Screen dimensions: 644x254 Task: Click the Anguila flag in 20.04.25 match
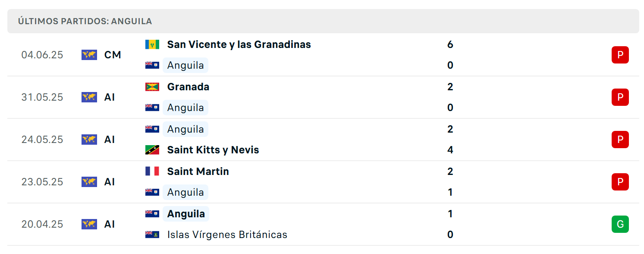coord(152,214)
